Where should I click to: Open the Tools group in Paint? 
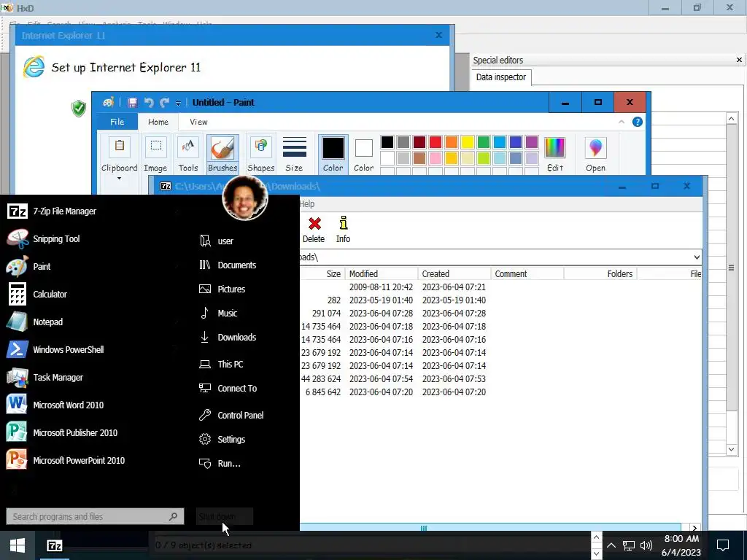188,155
